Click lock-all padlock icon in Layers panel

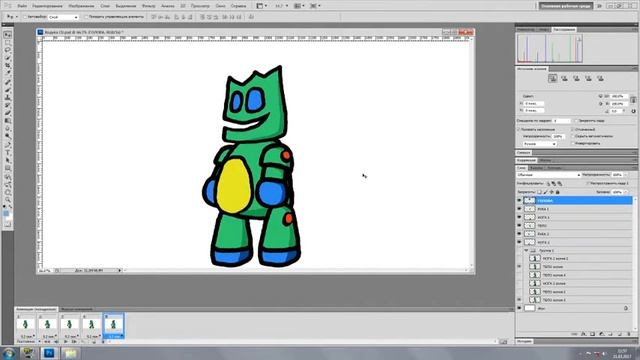[558, 192]
